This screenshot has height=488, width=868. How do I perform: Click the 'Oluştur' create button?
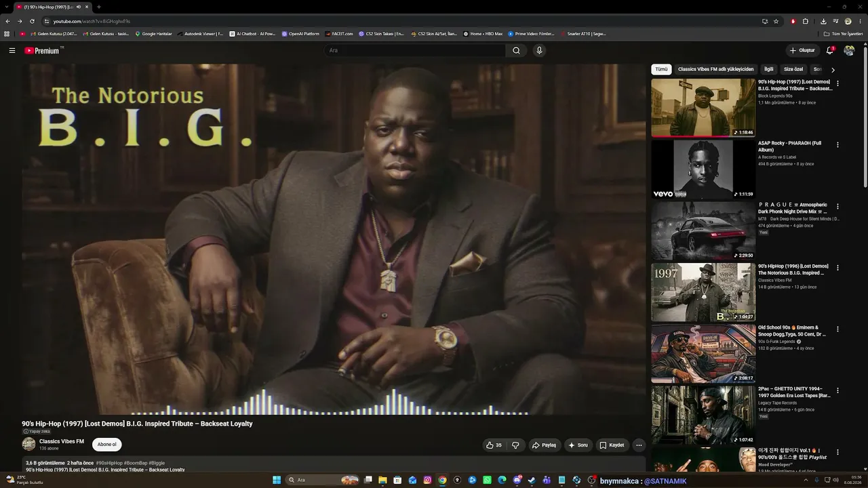click(802, 50)
